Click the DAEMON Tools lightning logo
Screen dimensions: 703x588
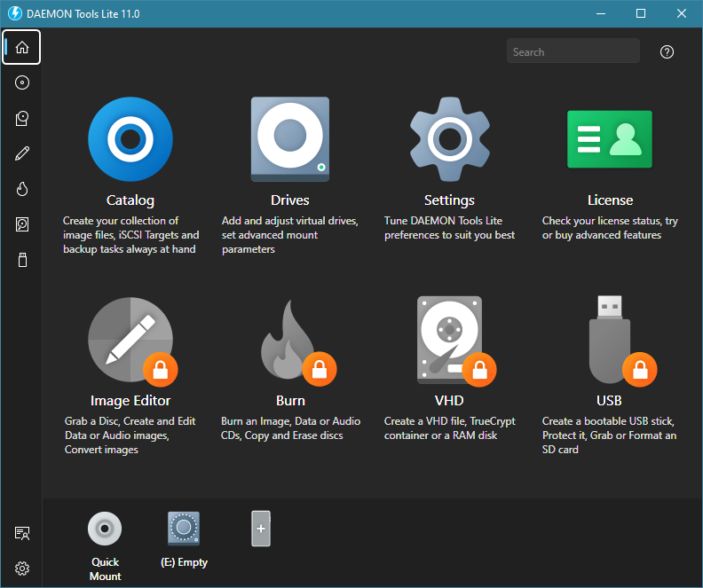click(x=15, y=13)
